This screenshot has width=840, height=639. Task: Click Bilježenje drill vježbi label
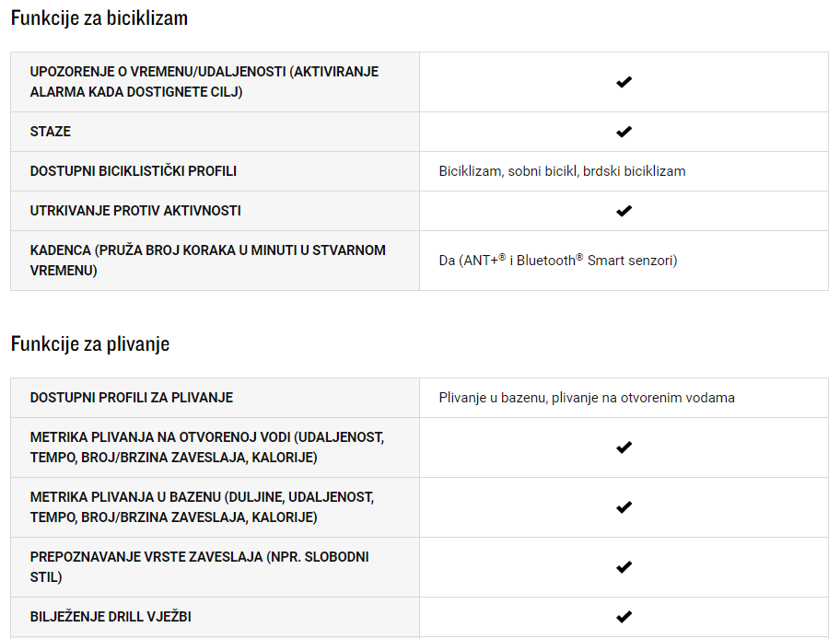click(x=111, y=617)
